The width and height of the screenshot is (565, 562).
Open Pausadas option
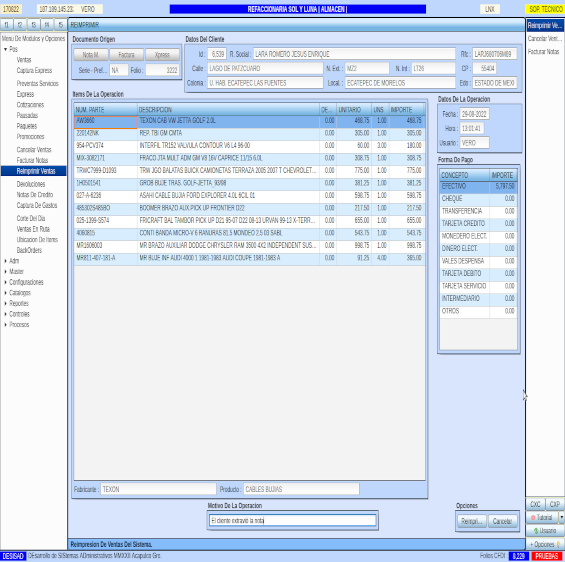click(27, 115)
